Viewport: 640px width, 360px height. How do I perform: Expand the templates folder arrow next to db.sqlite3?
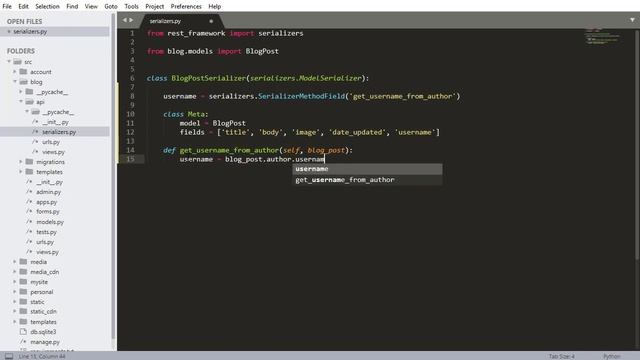15,322
